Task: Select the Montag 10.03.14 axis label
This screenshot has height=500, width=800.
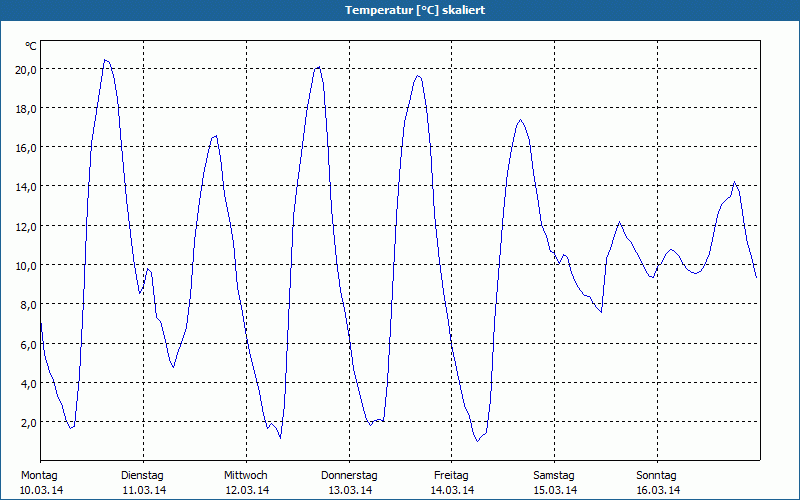Action: coord(41,483)
